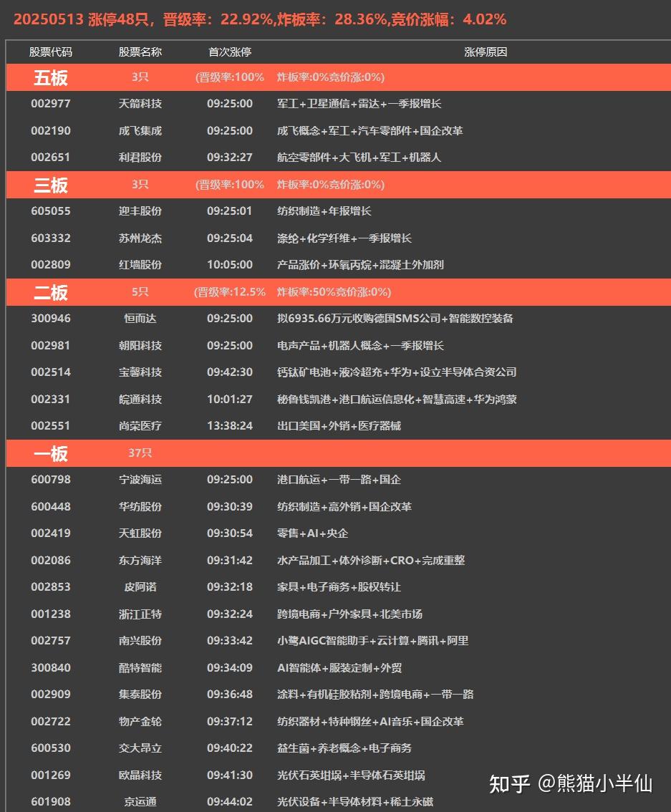
Task: Select the 尚荣医疗 entry at 13:38:24
Action: tap(140, 426)
